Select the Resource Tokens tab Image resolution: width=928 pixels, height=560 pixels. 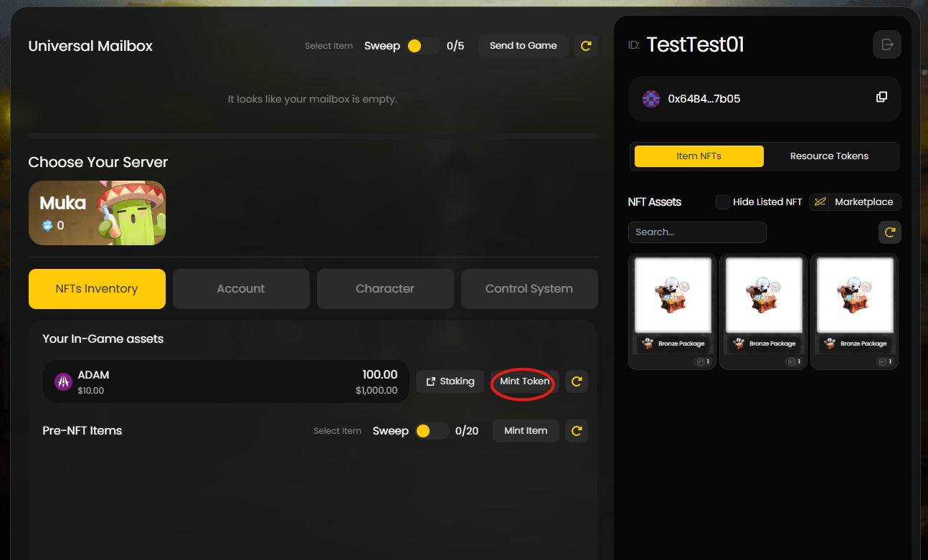[829, 156]
